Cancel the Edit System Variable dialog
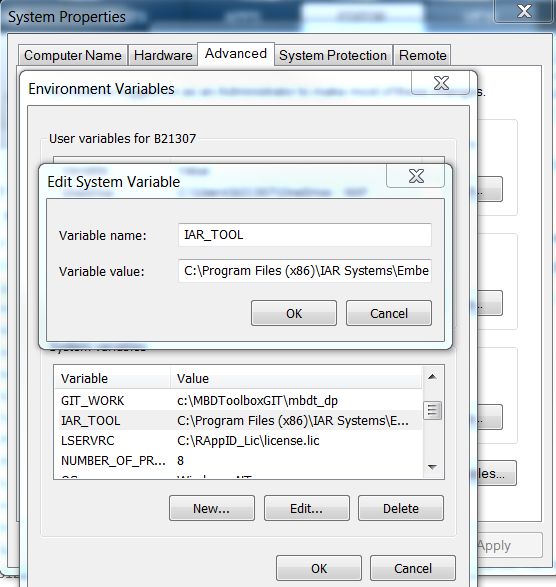This screenshot has width=556, height=587. click(389, 313)
